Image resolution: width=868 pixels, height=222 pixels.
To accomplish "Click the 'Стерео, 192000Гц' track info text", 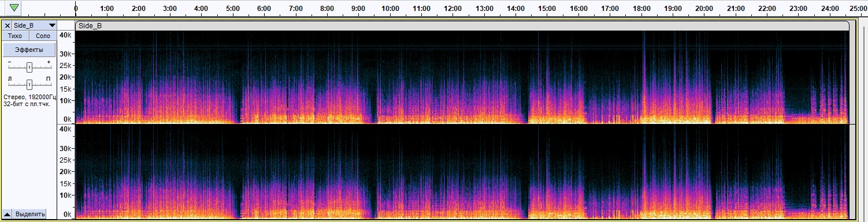I will point(29,97).
